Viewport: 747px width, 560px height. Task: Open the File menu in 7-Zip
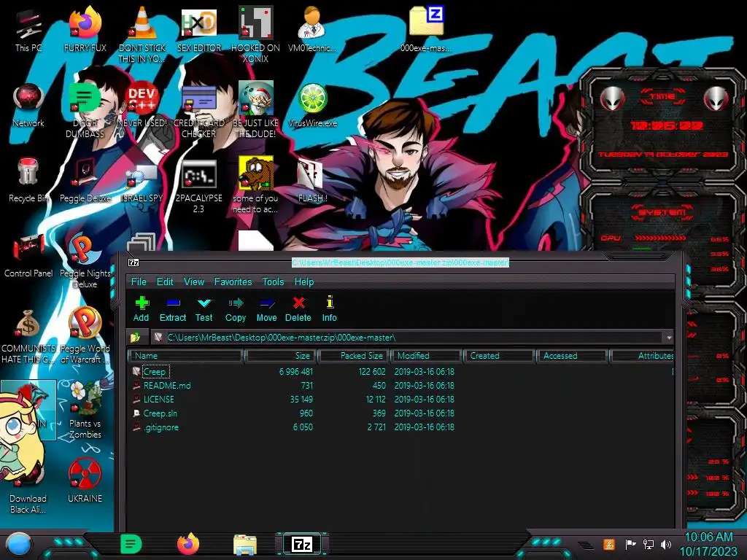click(x=139, y=282)
